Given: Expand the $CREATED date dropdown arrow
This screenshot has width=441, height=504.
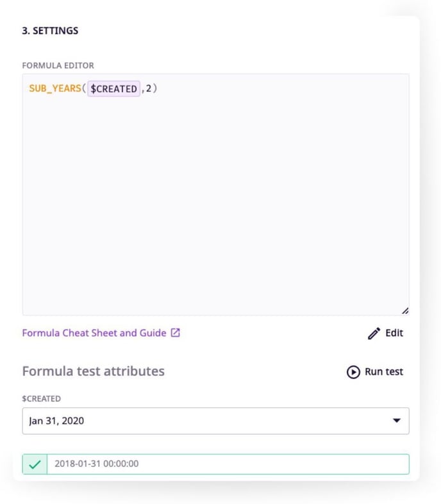Looking at the screenshot, I should [396, 421].
